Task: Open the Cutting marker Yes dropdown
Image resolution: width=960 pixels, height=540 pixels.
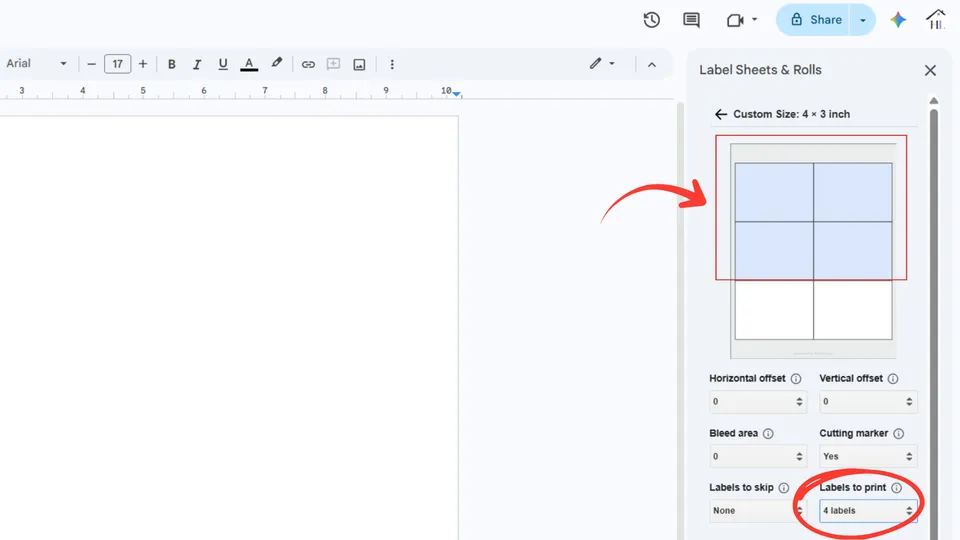Action: click(868, 456)
